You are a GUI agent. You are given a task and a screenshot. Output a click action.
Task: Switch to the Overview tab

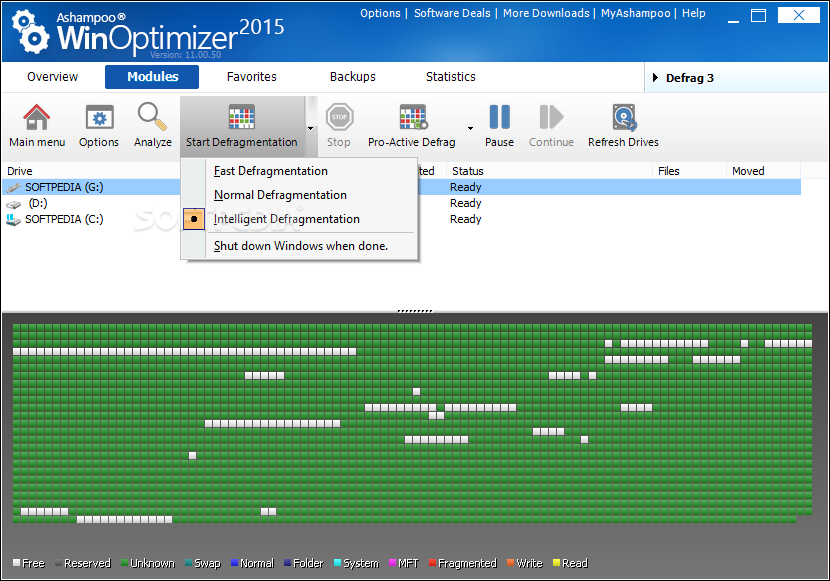tap(52, 77)
